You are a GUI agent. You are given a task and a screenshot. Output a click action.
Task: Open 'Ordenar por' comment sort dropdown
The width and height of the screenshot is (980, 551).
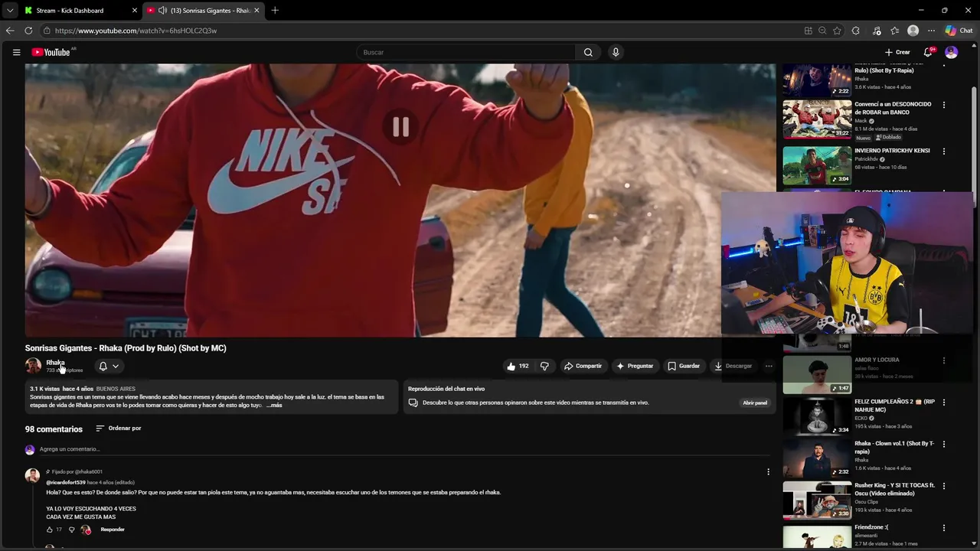[119, 429]
